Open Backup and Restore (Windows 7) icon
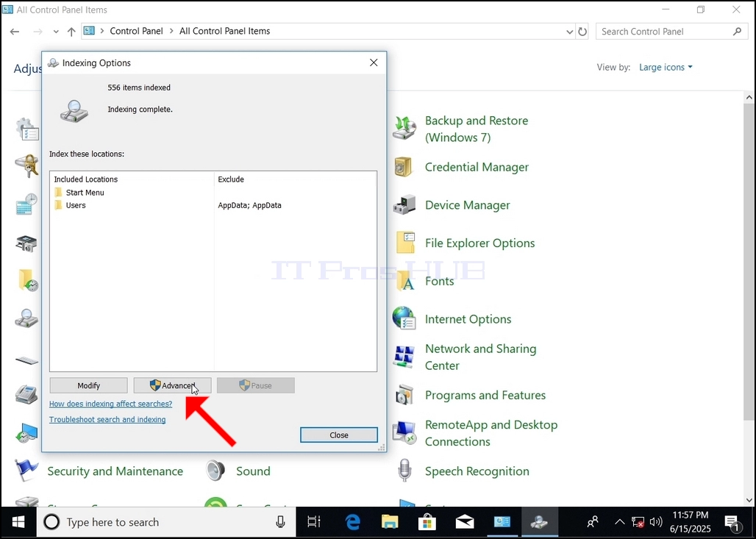756x539 pixels. tap(404, 128)
